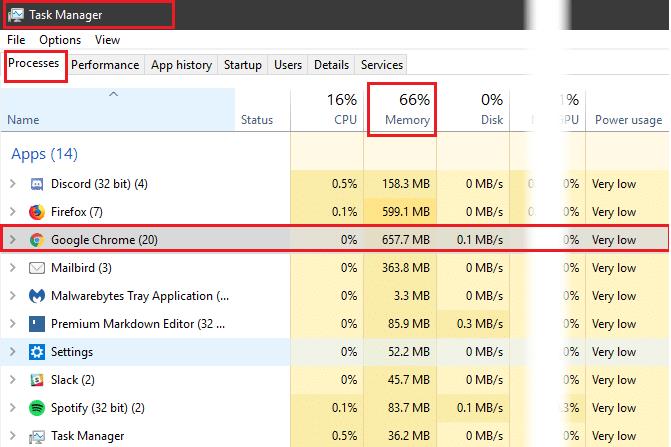Click the 83.7 MB memory value

click(409, 408)
